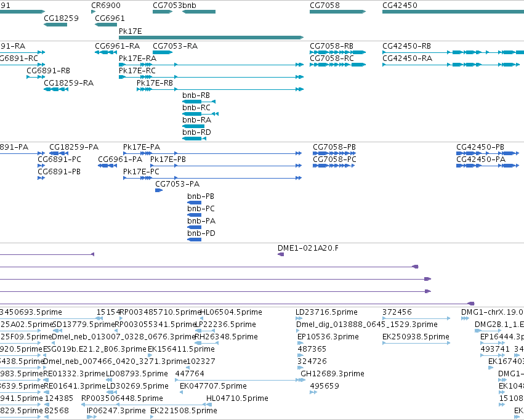Click the CG7058-PB protein label
This screenshot has height=420, width=524.
tap(334, 147)
